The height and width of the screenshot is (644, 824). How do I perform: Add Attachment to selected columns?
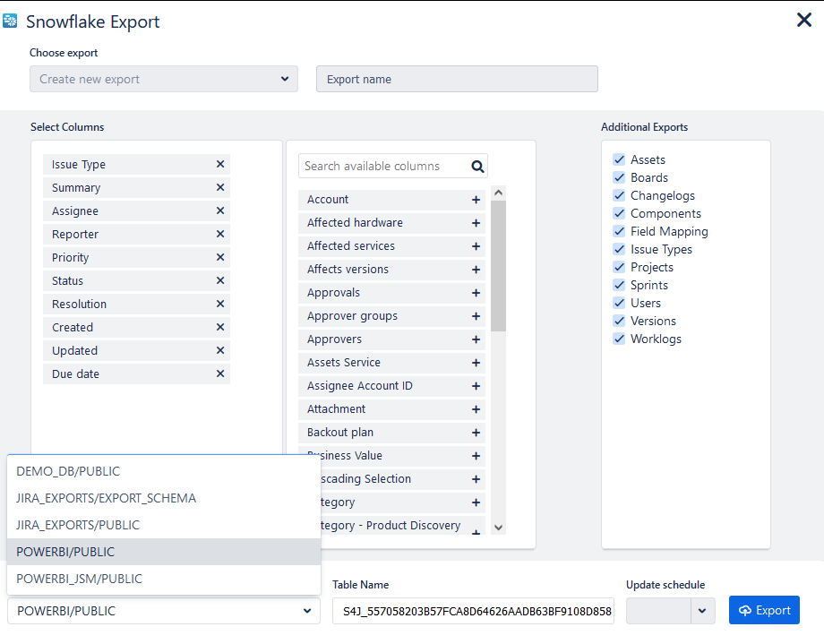476,409
